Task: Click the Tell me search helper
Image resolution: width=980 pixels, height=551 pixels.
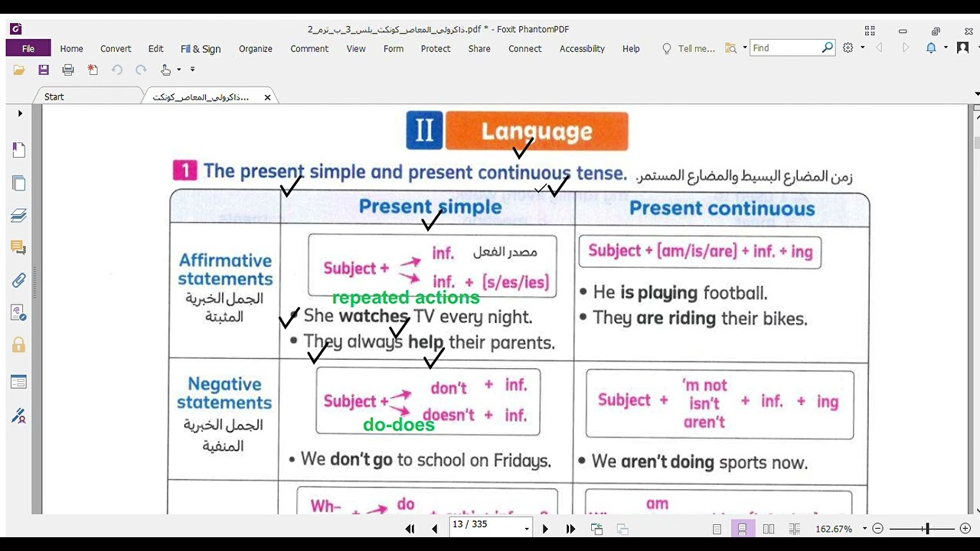Action: point(688,48)
